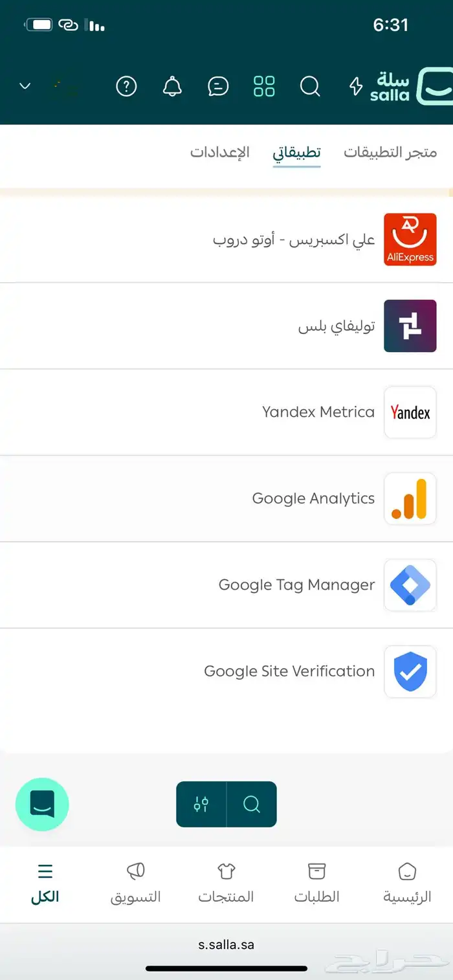This screenshot has width=453, height=980.
Task: Tap the search icon in header
Action: (x=310, y=86)
